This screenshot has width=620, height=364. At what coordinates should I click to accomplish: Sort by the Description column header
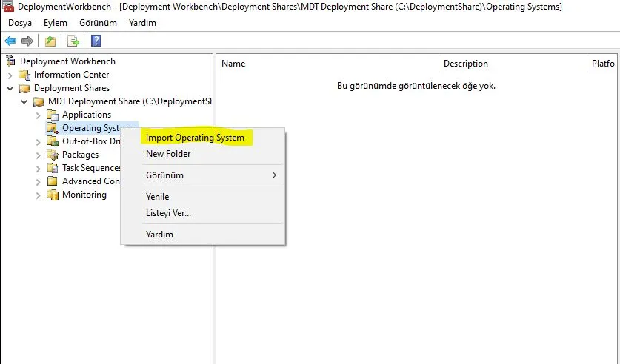pos(466,64)
